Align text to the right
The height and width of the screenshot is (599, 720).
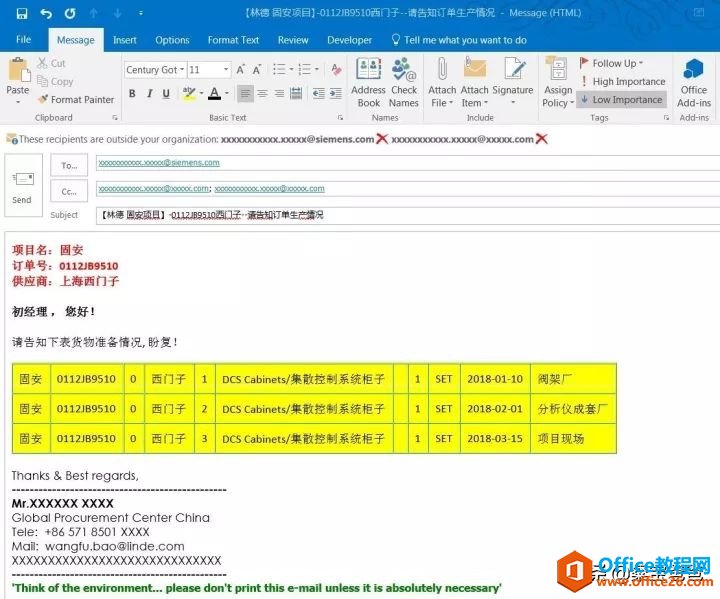click(x=279, y=94)
